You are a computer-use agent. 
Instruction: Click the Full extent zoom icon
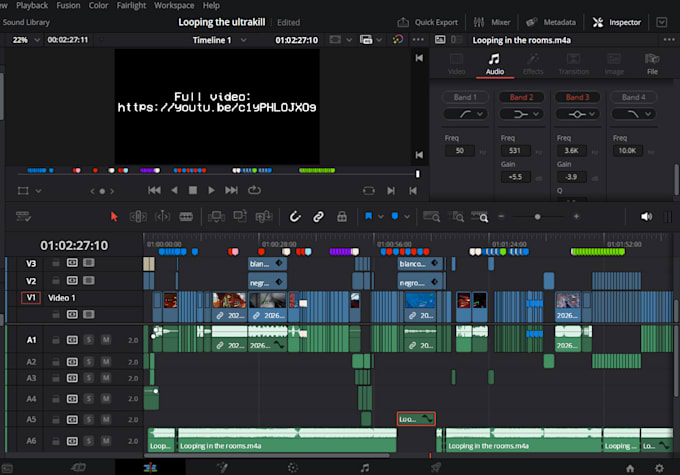click(432, 216)
